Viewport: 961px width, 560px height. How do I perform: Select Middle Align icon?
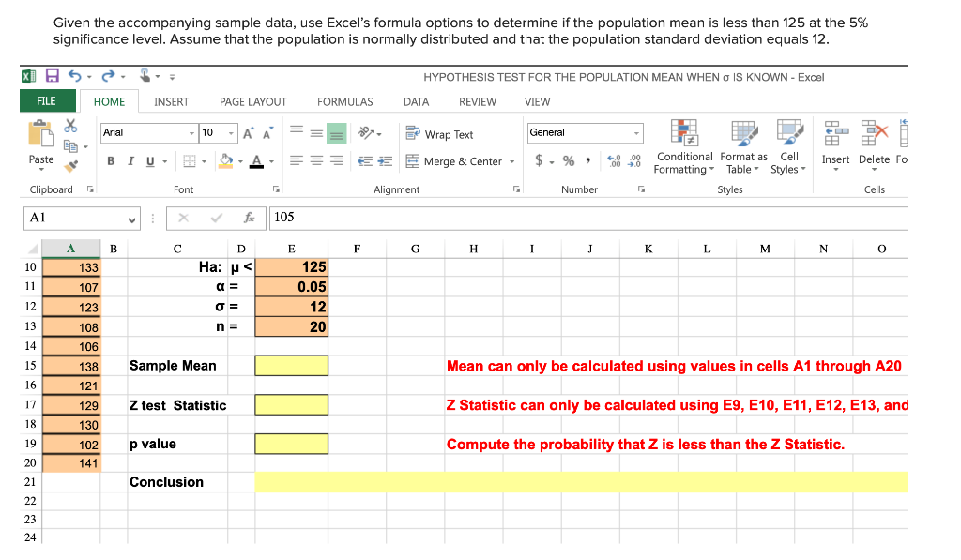316,132
